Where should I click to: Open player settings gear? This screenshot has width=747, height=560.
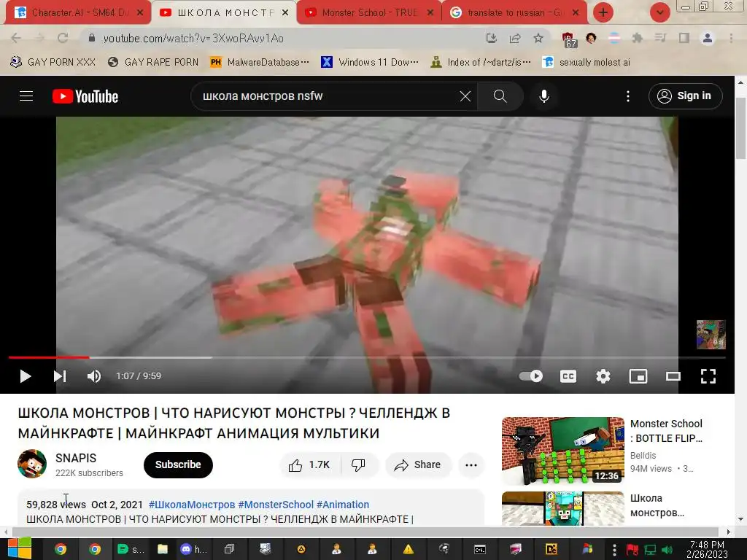pyautogui.click(x=603, y=376)
